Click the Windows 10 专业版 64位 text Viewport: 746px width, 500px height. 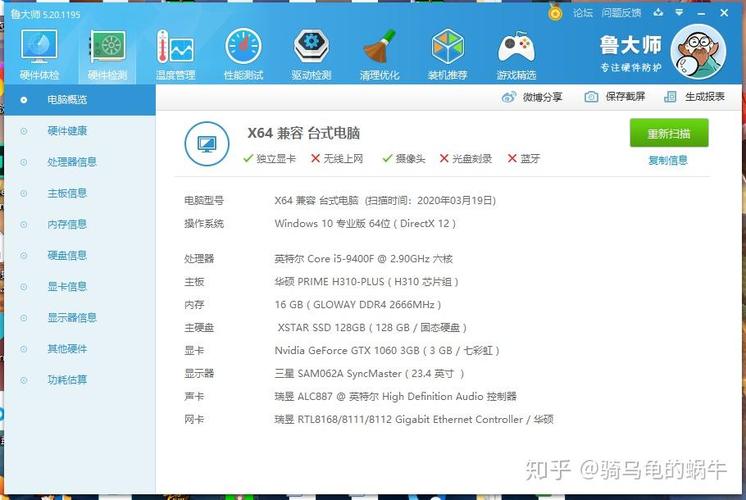[x=365, y=224]
